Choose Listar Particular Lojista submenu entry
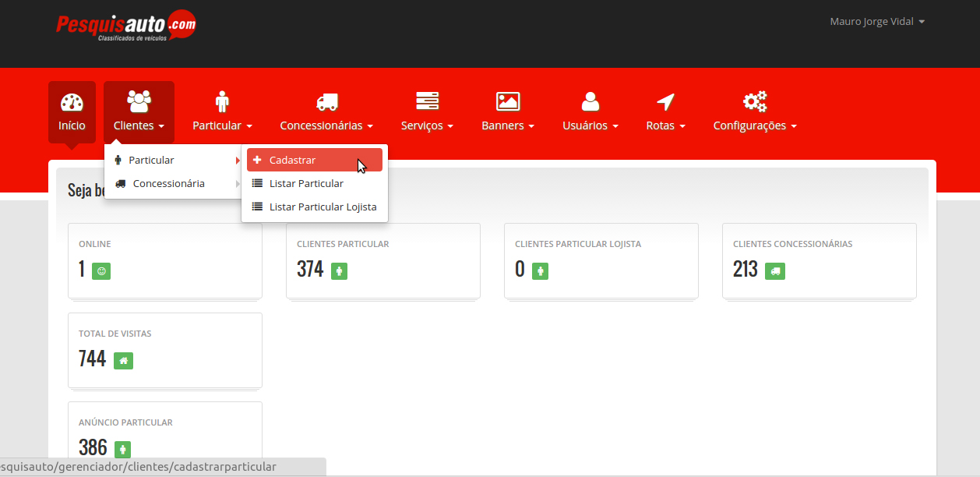 pos(315,207)
